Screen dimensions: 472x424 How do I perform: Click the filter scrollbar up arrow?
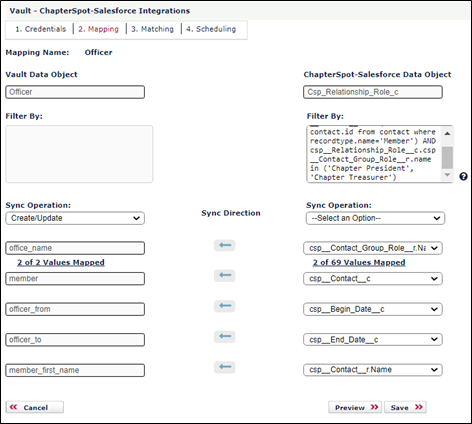click(447, 133)
